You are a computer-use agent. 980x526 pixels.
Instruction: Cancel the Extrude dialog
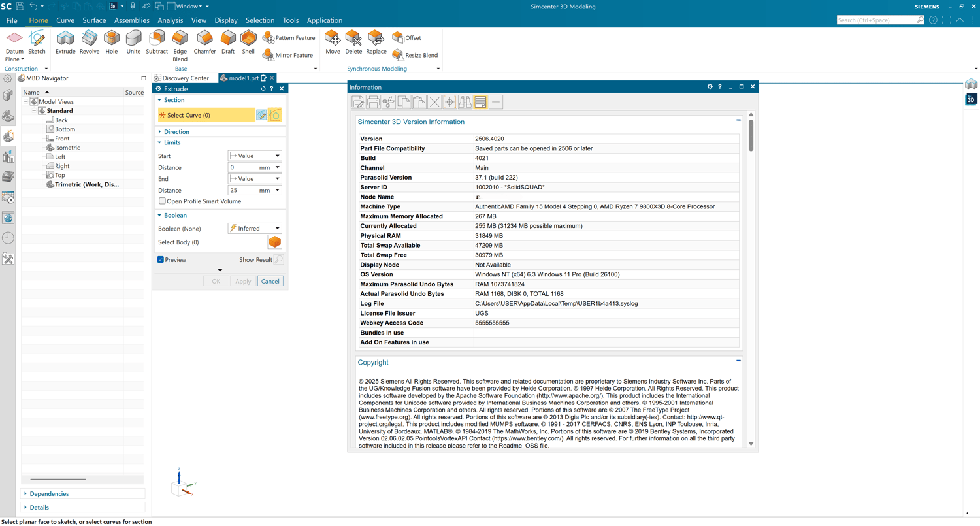coord(270,281)
